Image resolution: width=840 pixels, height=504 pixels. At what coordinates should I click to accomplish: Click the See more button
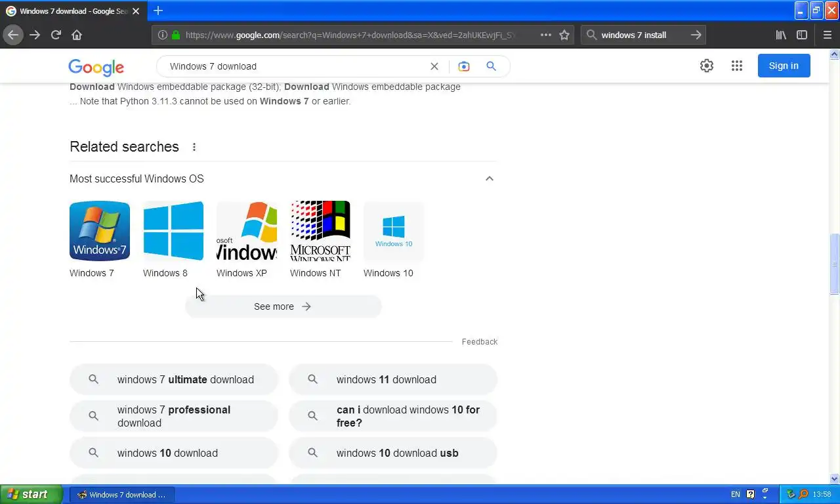(x=283, y=306)
